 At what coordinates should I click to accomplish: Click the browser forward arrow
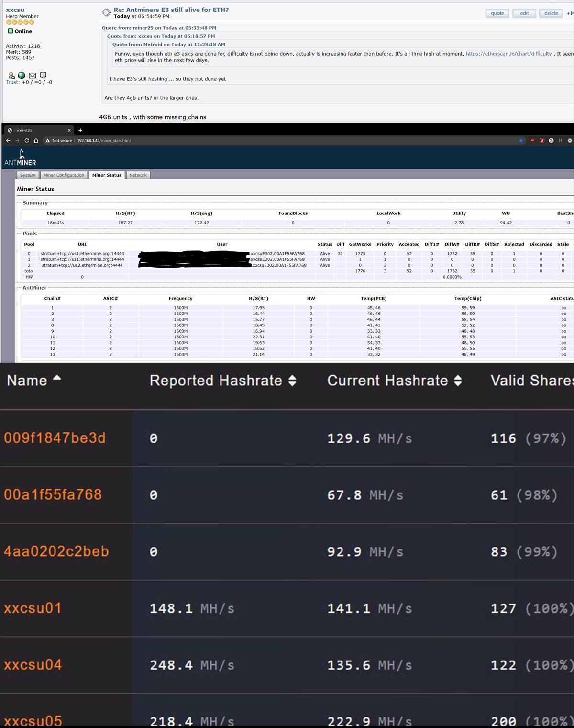click(x=17, y=141)
